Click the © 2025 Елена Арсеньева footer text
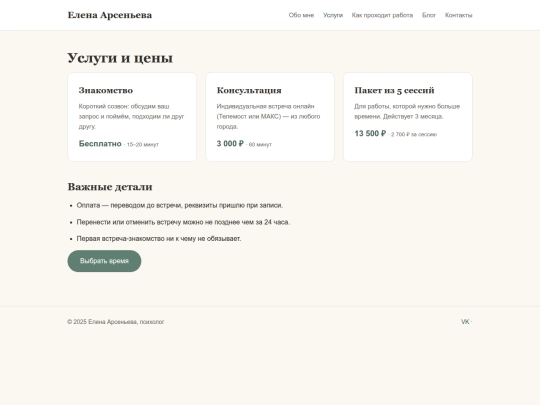The height and width of the screenshot is (405, 540). 116,322
